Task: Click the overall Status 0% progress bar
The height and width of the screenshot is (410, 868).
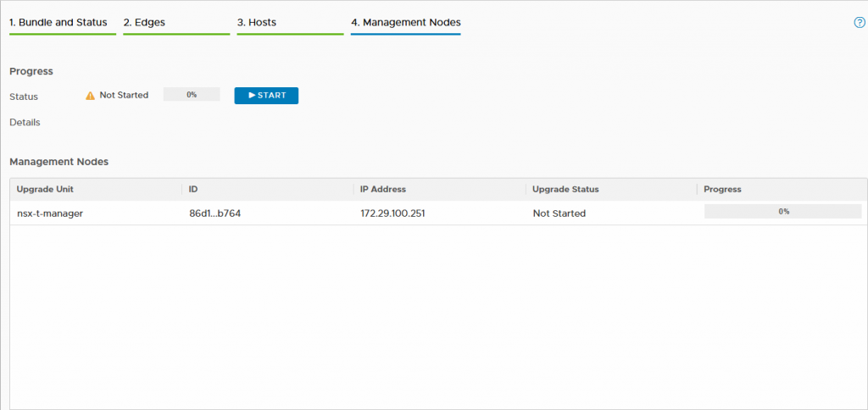Action: [192, 95]
